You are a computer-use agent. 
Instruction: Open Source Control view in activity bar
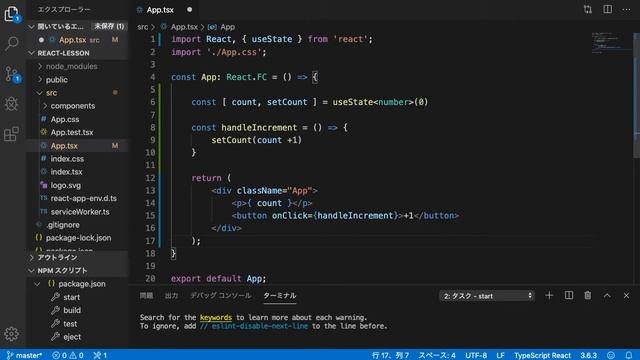11,74
